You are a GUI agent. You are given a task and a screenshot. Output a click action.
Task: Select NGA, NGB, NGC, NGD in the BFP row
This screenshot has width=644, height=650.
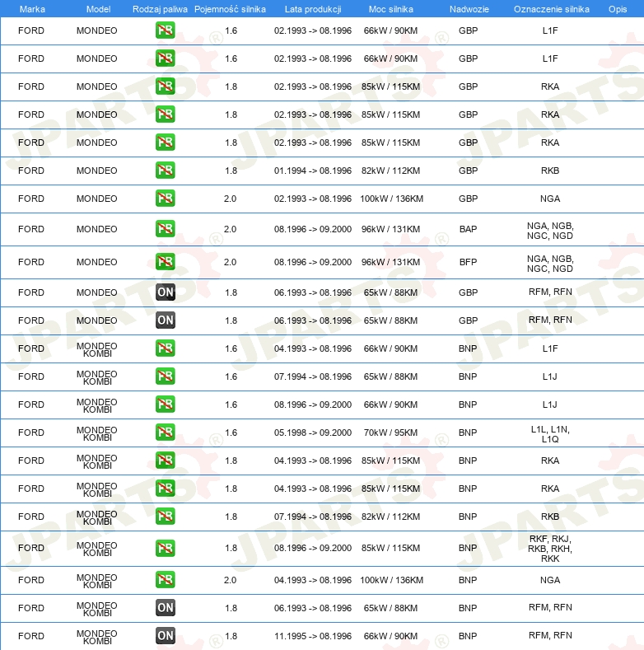point(550,264)
